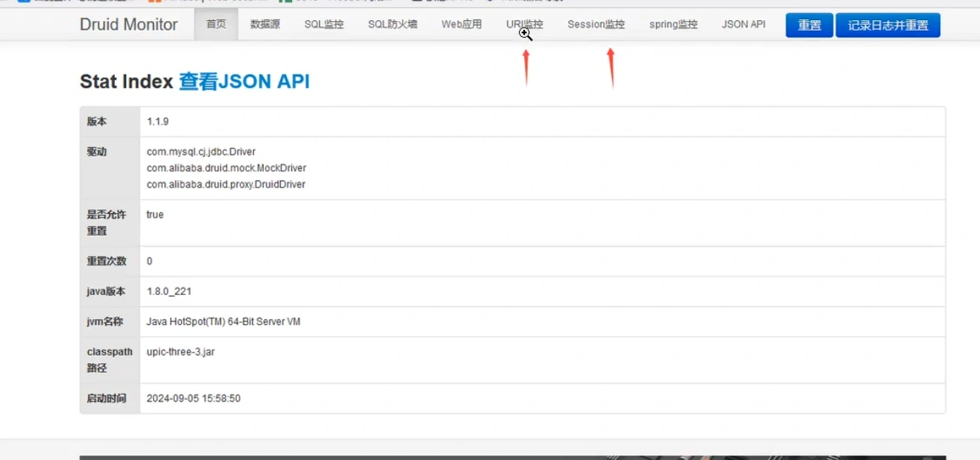
Task: Open the 数据源 tab
Action: 265,25
